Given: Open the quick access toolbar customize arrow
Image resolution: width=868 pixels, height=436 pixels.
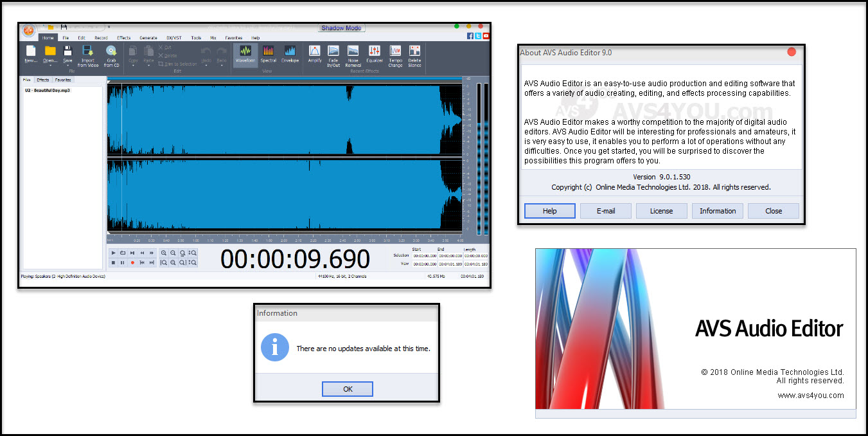Looking at the screenshot, I should [x=109, y=27].
